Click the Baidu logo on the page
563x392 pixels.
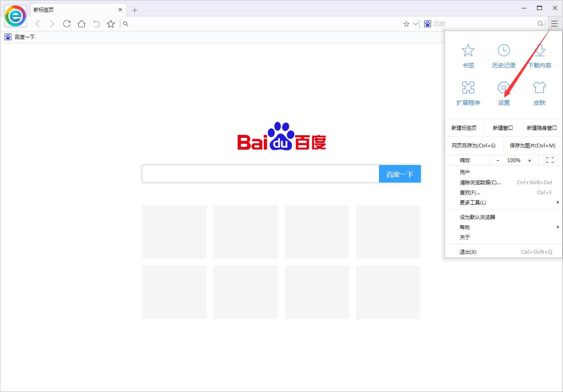[x=282, y=137]
